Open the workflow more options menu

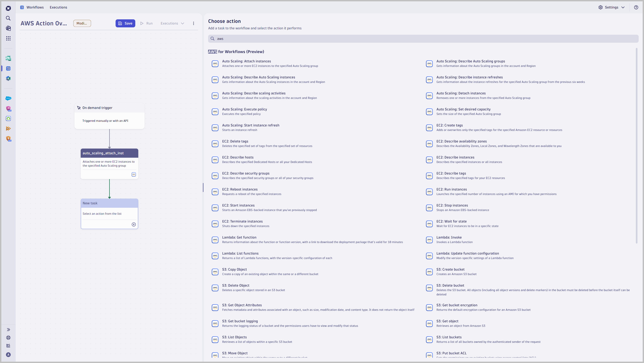(x=194, y=23)
